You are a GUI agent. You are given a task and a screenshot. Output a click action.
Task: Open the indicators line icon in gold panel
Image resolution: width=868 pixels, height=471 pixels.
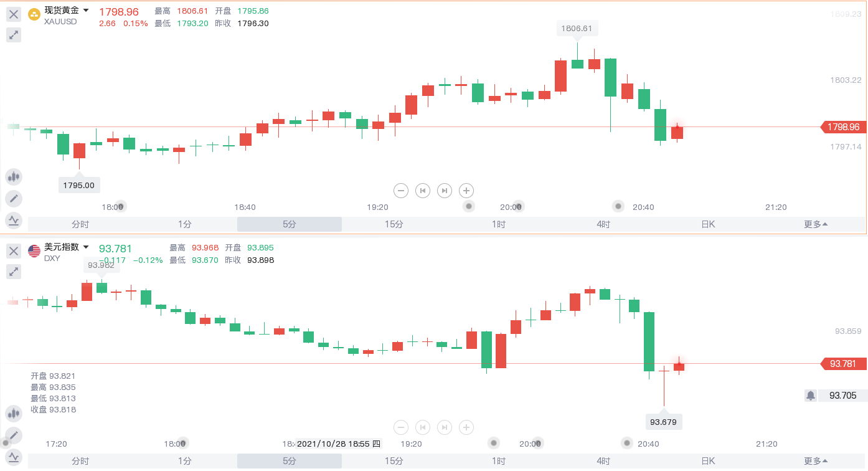[x=14, y=220]
